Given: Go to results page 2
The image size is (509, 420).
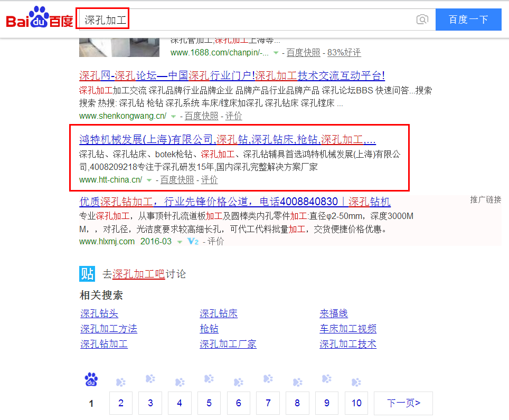Looking at the screenshot, I should pyautogui.click(x=121, y=403).
